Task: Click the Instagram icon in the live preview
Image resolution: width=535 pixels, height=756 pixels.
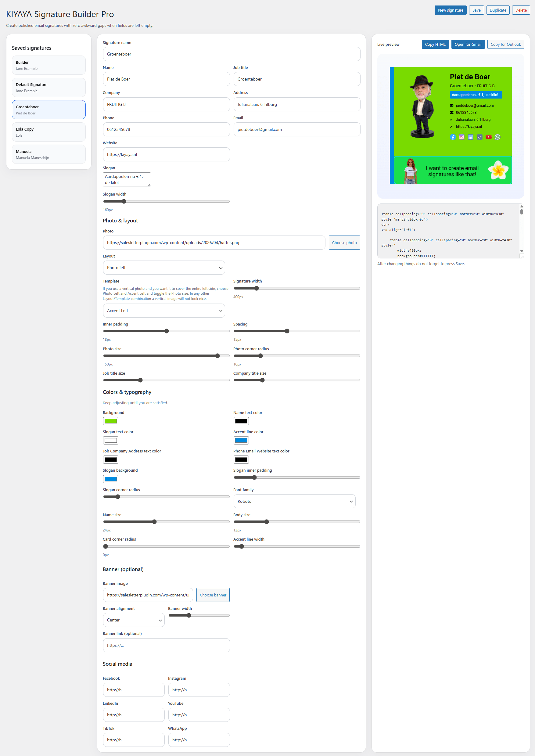Action: tap(462, 137)
